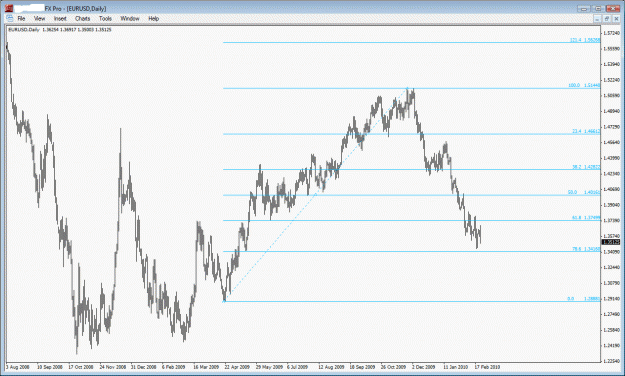625x376 pixels.
Task: Click the 26 Oct 2009 date label
Action: tap(393, 367)
